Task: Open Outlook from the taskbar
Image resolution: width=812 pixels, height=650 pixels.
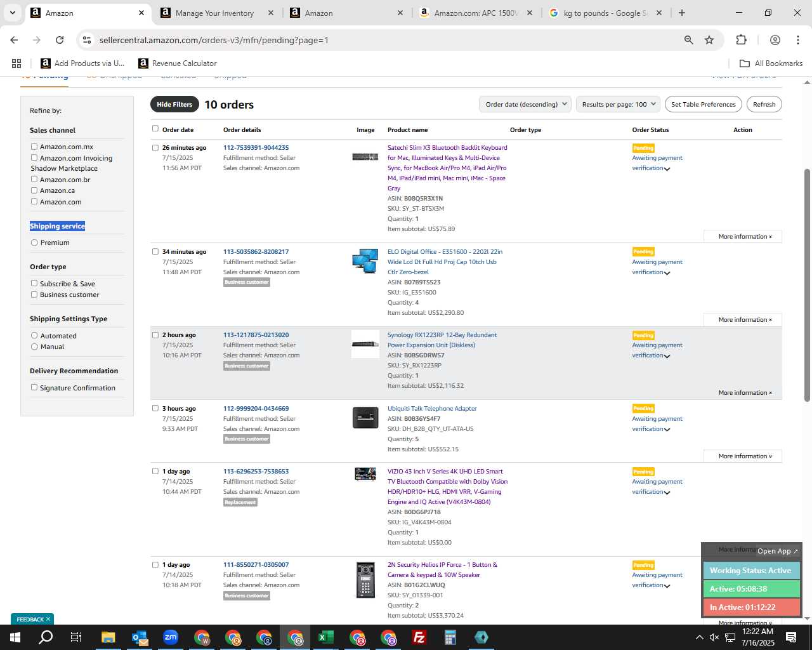Action: pyautogui.click(x=140, y=637)
